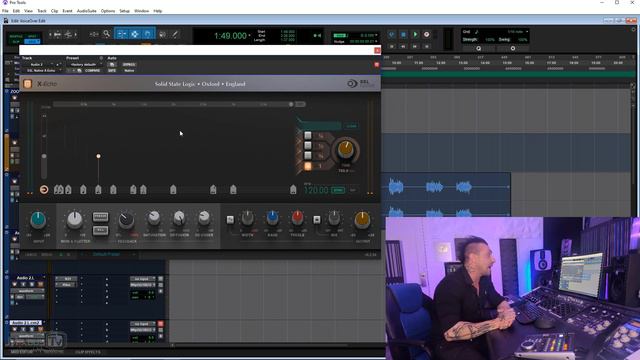640x360 pixels.
Task: Select the Pencil tool
Action: [175, 34]
